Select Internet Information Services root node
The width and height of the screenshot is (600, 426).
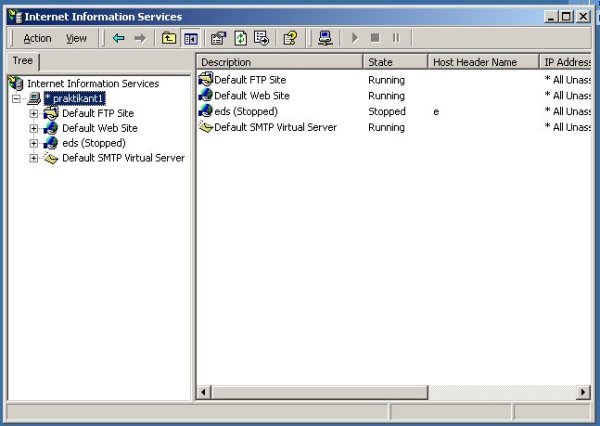click(x=93, y=83)
